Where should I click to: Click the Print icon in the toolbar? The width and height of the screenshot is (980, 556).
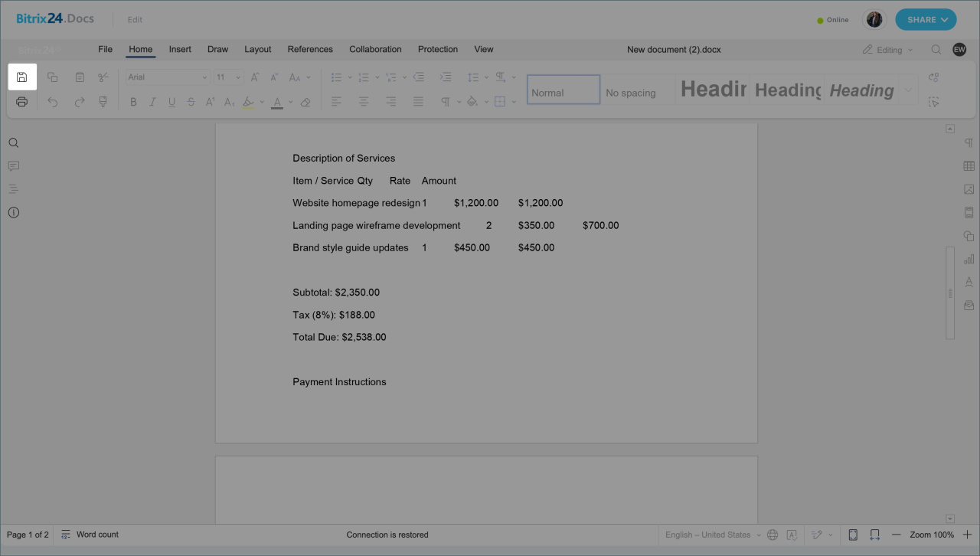[21, 102]
